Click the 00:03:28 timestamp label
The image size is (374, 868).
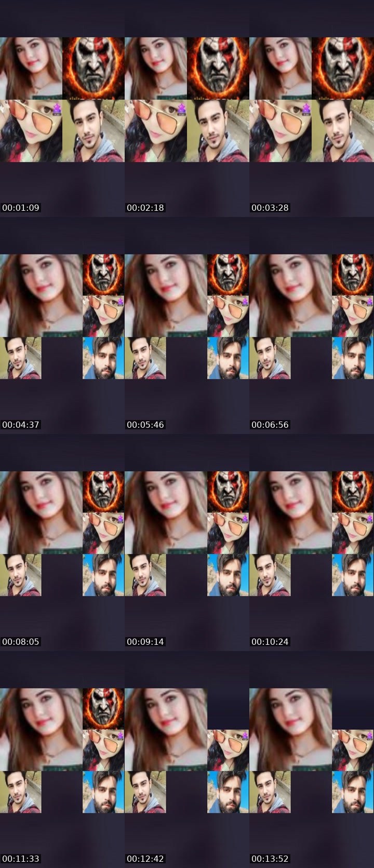(x=270, y=208)
